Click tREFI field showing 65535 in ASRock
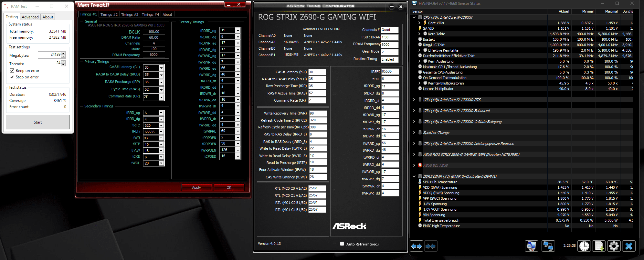The image size is (644, 260). [x=390, y=72]
